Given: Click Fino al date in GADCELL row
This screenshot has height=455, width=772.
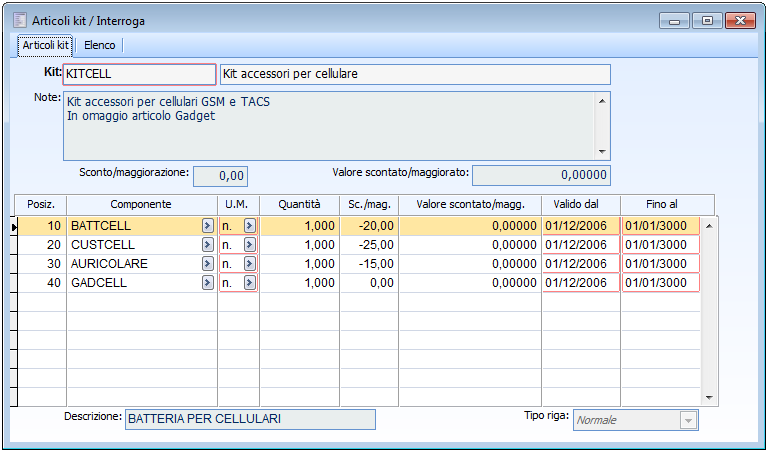Looking at the screenshot, I should tap(661, 283).
